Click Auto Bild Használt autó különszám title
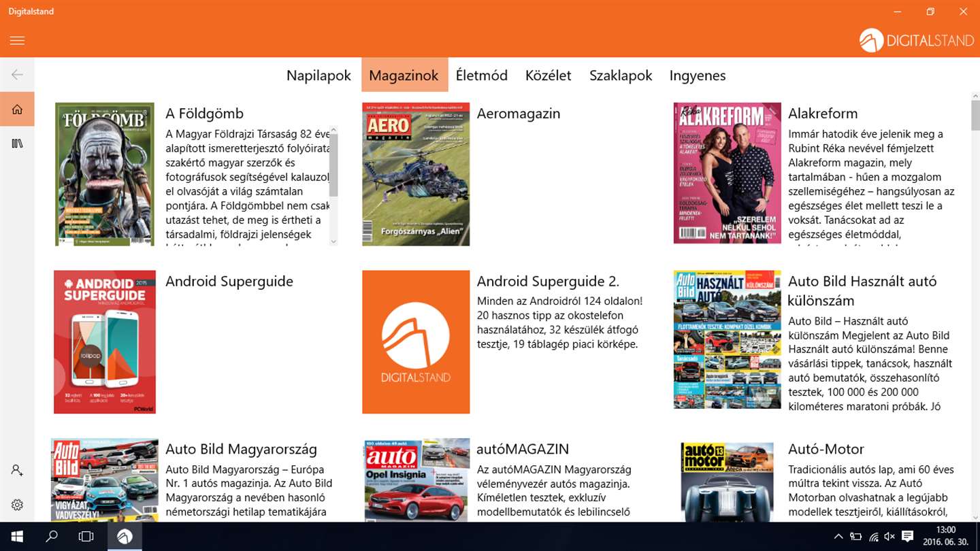980x551 pixels. click(x=862, y=291)
